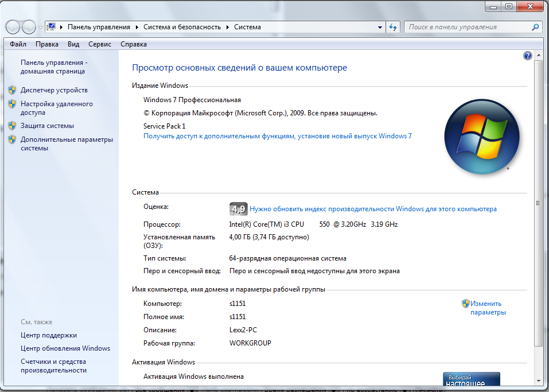
Task: Open Настройка удаленного доступа
Action: pos(57,108)
